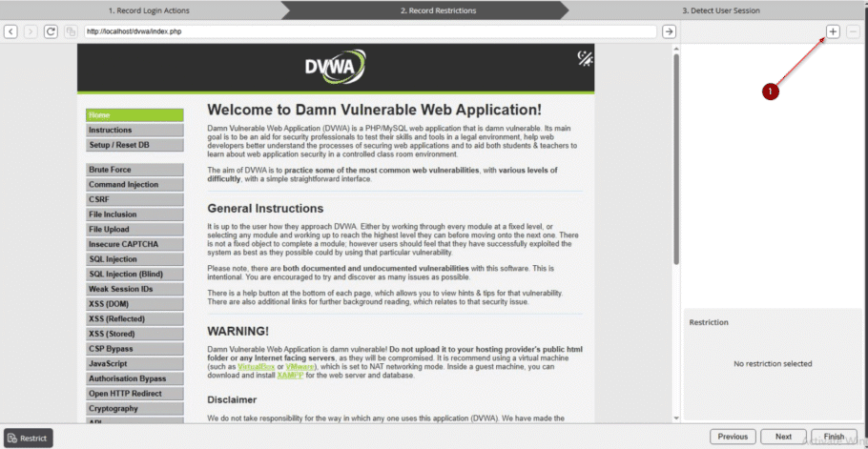
Task: Open the CSRF module
Action: [134, 199]
